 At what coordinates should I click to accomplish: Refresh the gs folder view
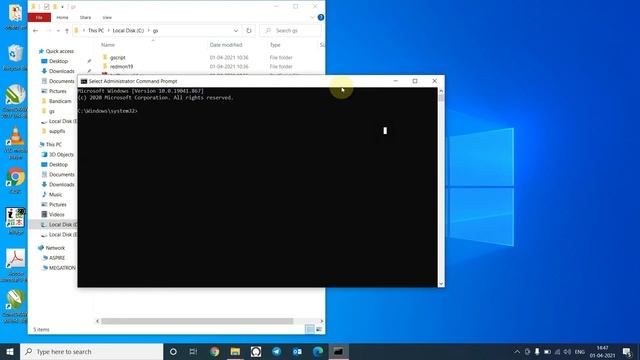[249, 31]
